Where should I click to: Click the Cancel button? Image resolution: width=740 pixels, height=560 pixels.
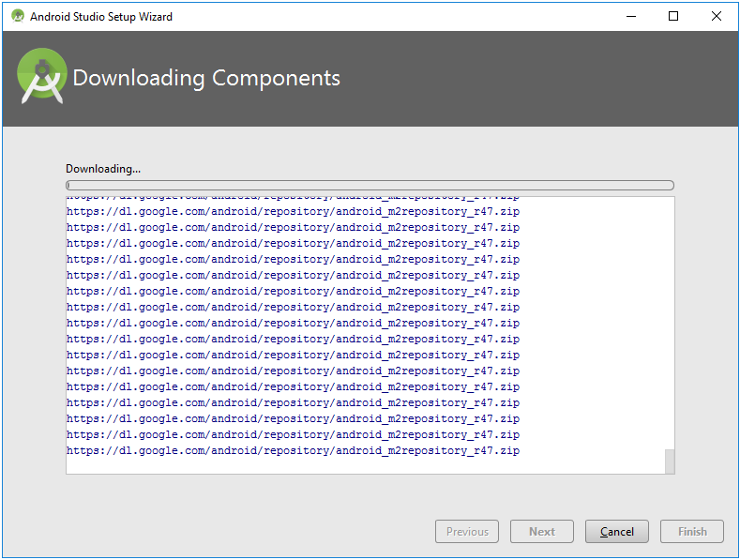[616, 532]
